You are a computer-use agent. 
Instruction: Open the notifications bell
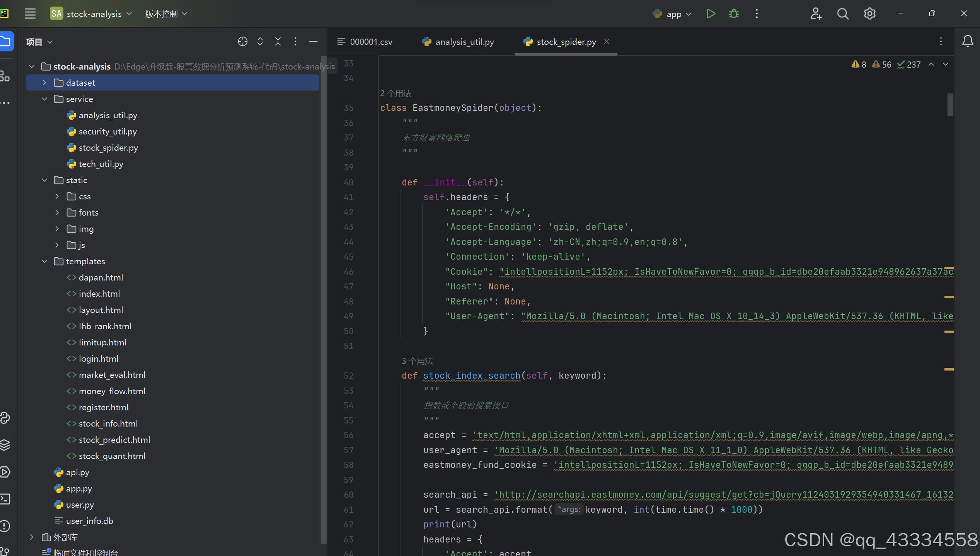point(967,41)
